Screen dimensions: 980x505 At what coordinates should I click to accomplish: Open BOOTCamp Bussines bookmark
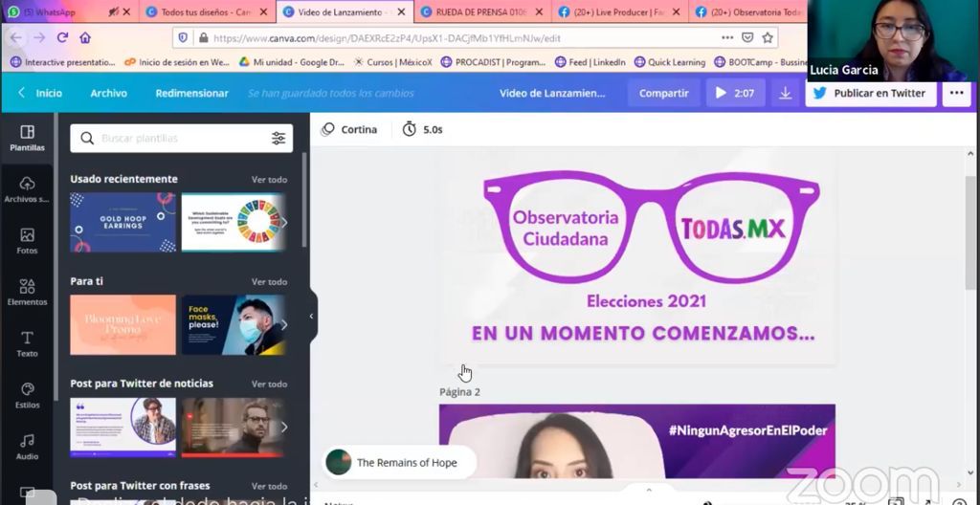(760, 62)
